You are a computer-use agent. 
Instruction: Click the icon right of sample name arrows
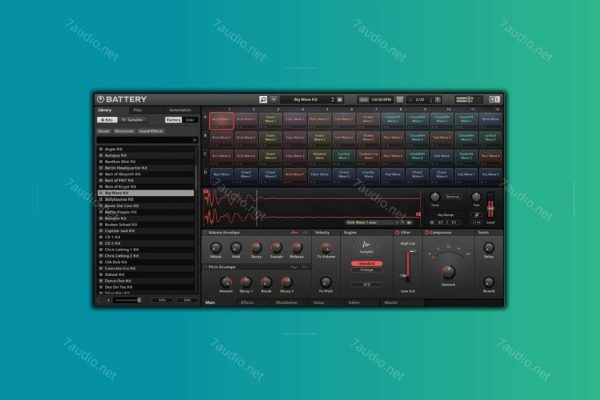(409, 222)
